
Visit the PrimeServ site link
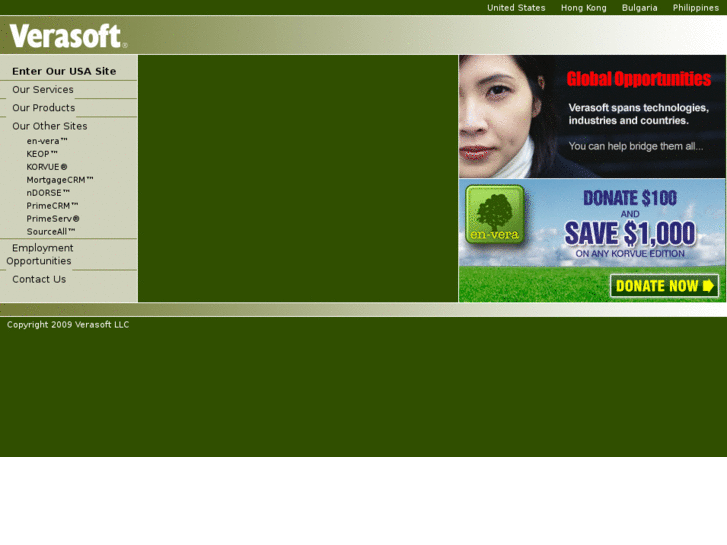(53, 219)
